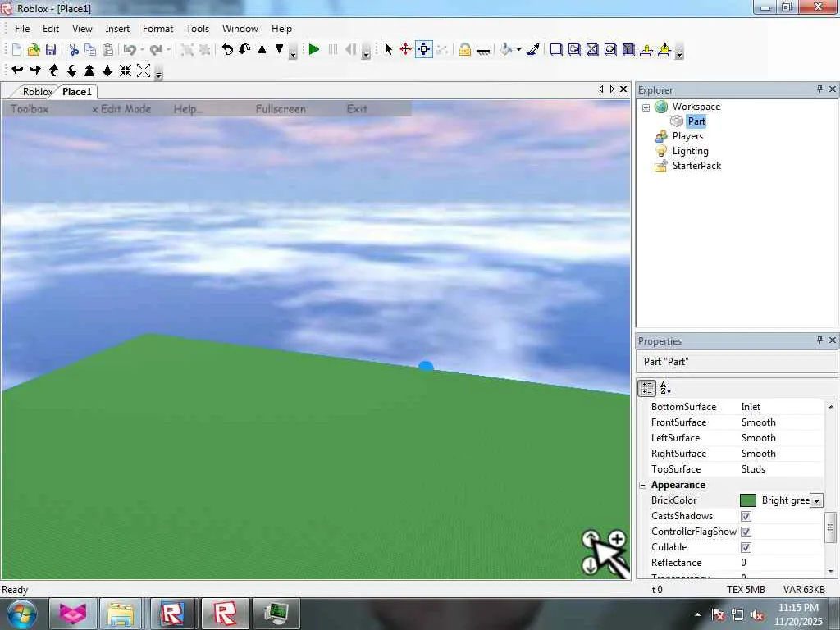Select the Inlet surface tool icon
Image resolution: width=840 pixels, height=630 pixels.
pos(628,50)
